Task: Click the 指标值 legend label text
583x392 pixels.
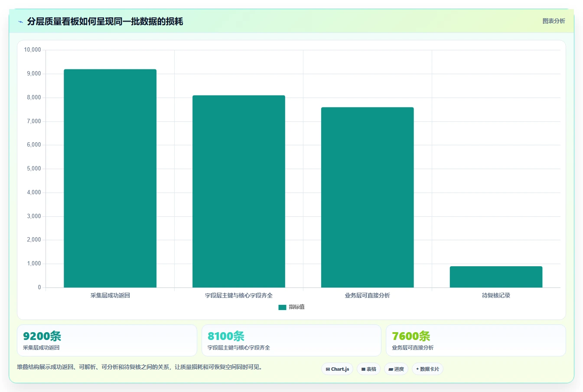Action: point(297,307)
